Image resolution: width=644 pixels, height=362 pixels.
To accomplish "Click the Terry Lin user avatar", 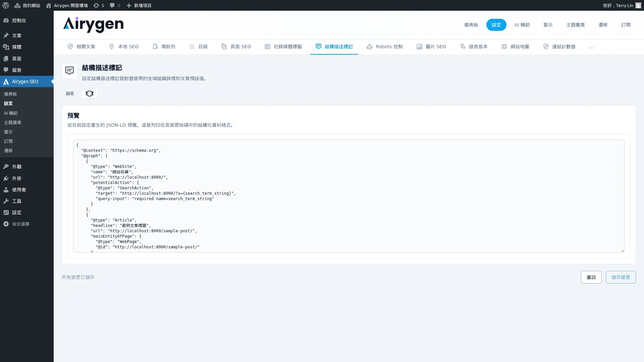I will pos(638,5).
